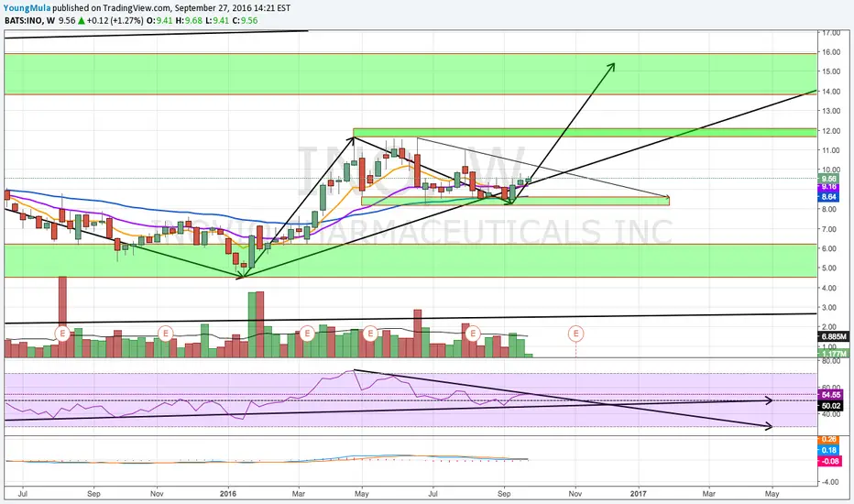Click the 12.00 price axis label
Screen dimensions: 854x504
click(x=831, y=131)
